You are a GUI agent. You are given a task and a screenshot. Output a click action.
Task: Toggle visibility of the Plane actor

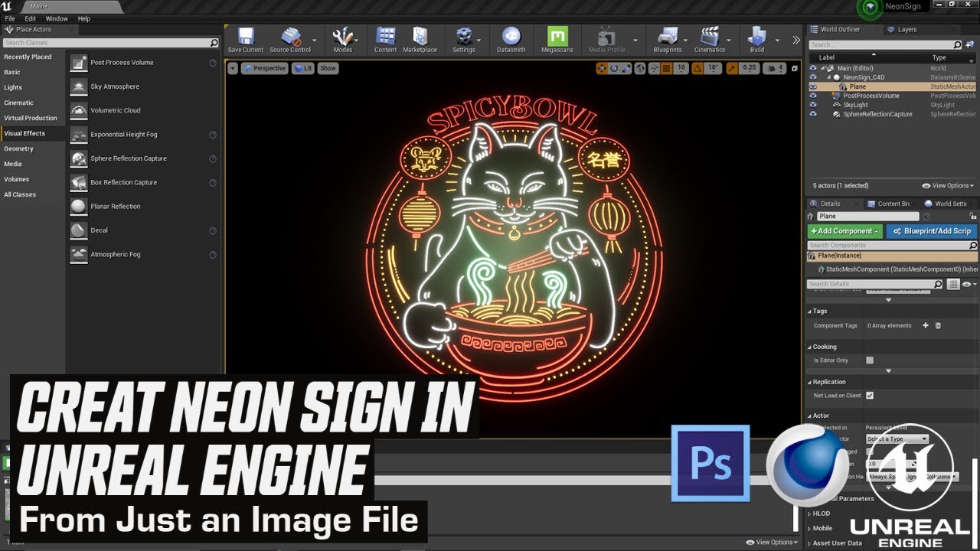click(813, 86)
